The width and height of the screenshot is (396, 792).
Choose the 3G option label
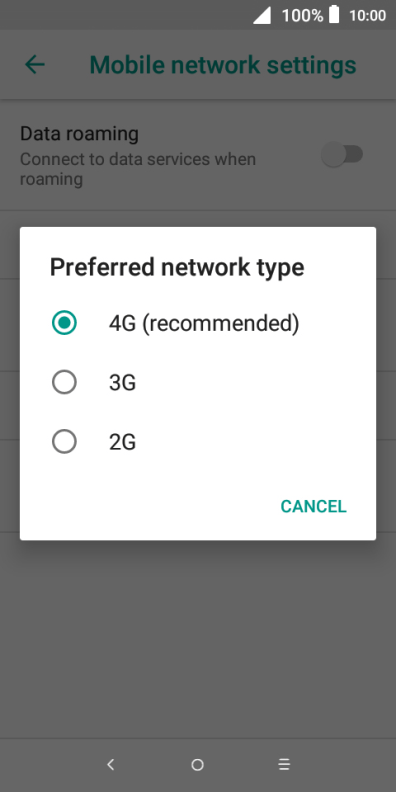(122, 383)
